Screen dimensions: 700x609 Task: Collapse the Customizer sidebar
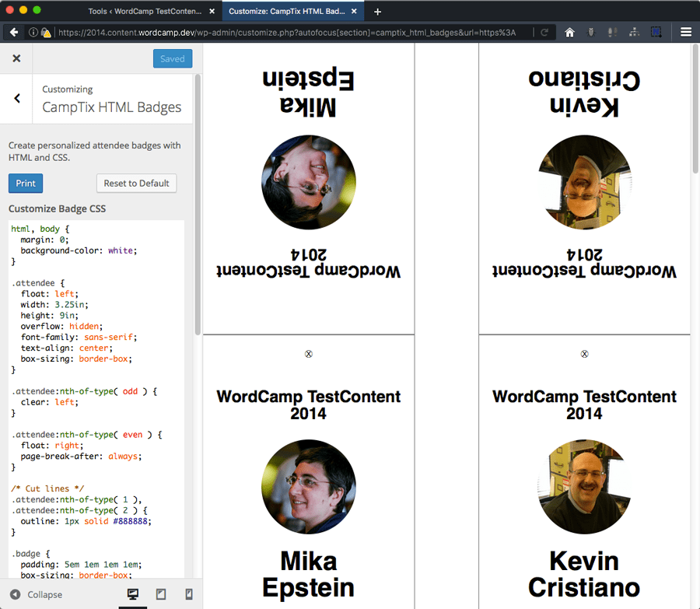pyautogui.click(x=36, y=595)
